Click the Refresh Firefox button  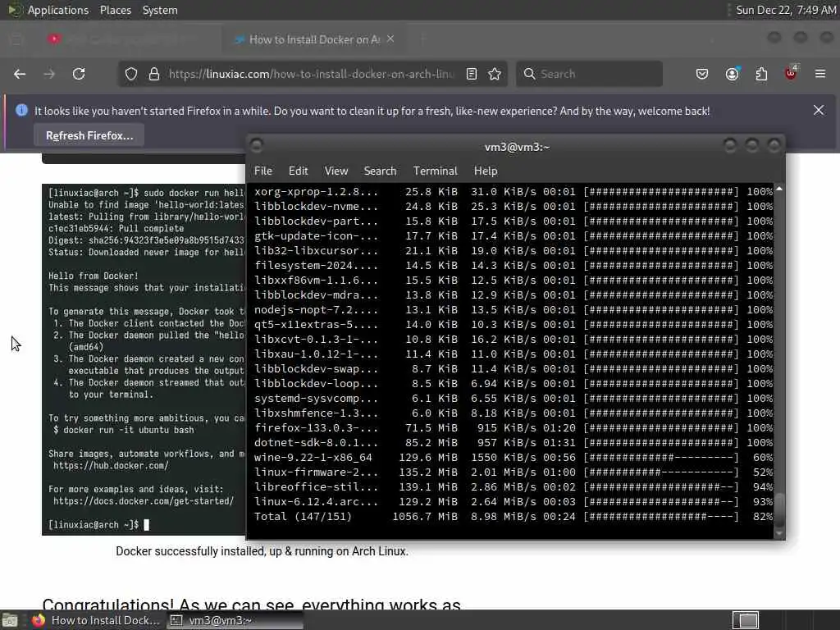[89, 135]
